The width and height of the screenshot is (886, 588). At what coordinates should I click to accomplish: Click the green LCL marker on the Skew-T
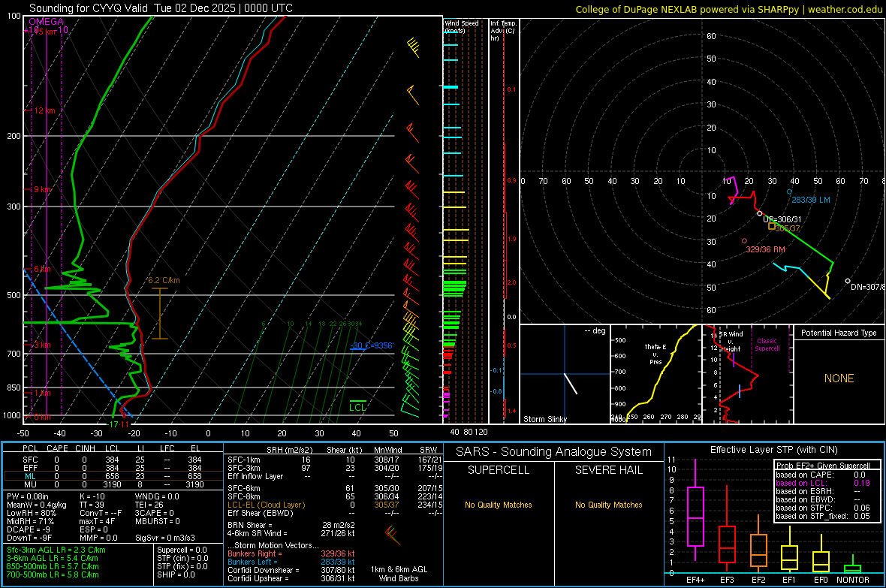click(x=357, y=406)
